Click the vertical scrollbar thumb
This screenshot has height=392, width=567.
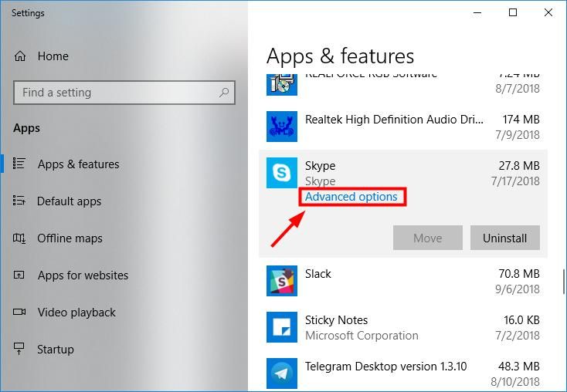[563, 280]
